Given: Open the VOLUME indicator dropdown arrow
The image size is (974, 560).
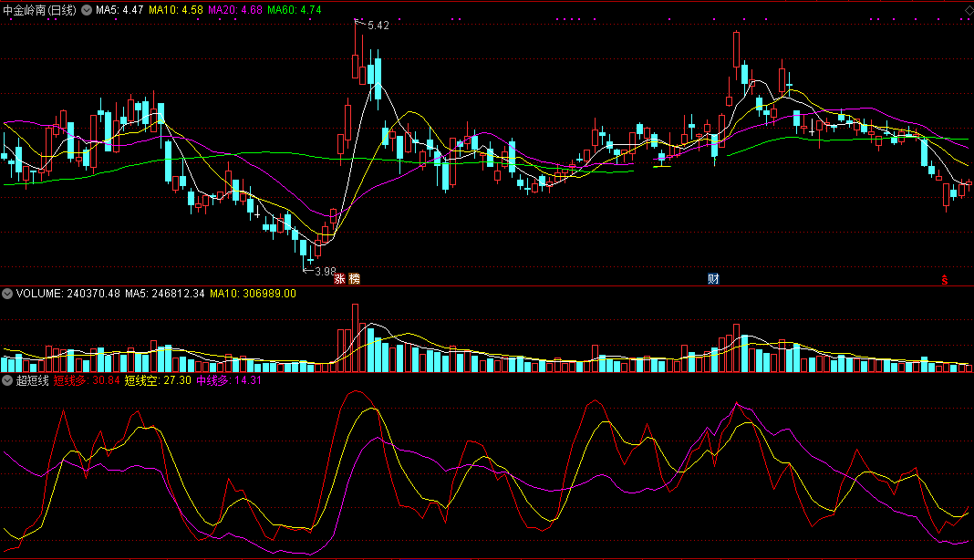Looking at the screenshot, I should pyautogui.click(x=7, y=294).
